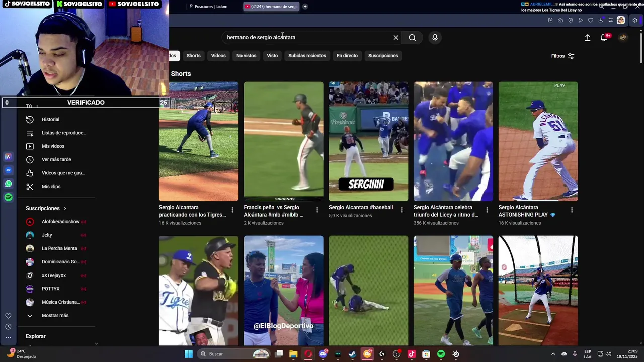Open downloads icon in browser toolbar
The image size is (644, 362).
(601, 20)
